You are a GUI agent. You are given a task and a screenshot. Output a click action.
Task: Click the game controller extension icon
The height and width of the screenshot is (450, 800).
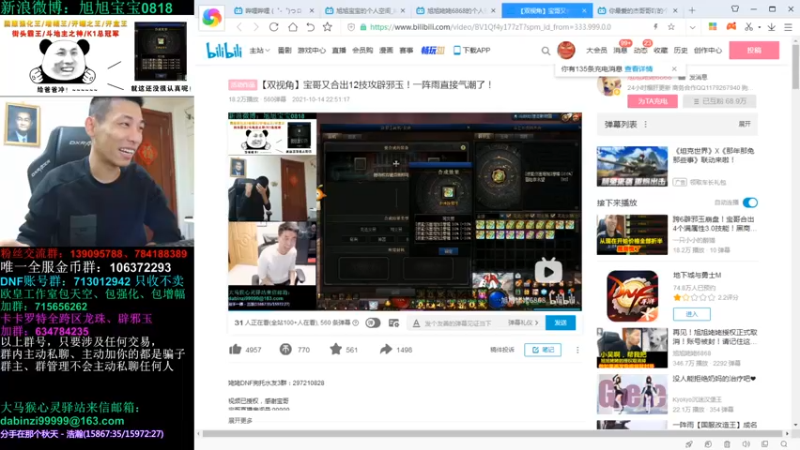pyautogui.click(x=731, y=27)
